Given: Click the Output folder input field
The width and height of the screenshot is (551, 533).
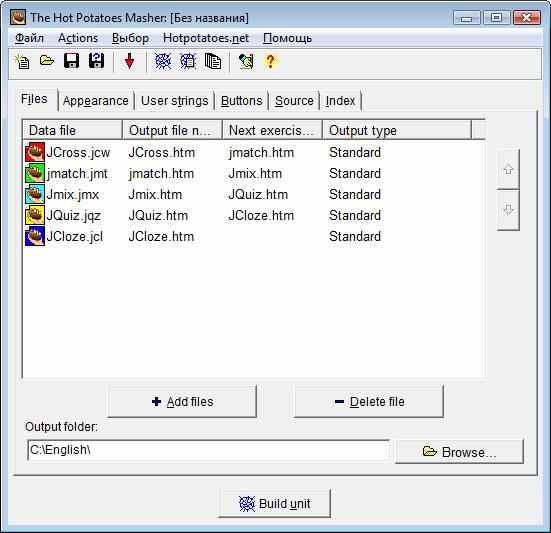Looking at the screenshot, I should pyautogui.click(x=208, y=450).
